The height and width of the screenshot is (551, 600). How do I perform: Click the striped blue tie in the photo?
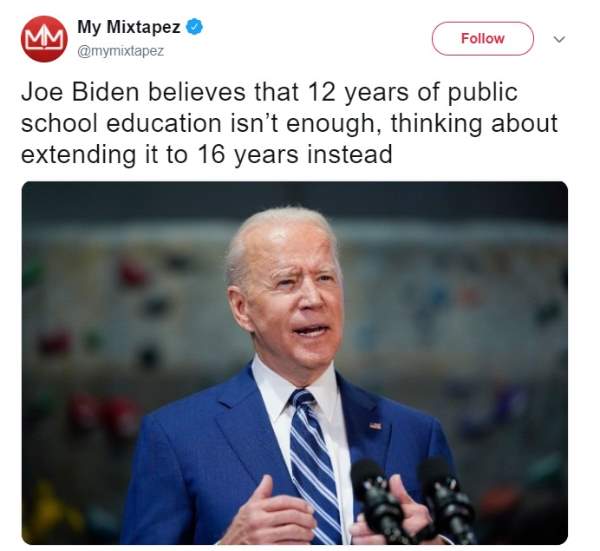click(x=313, y=465)
